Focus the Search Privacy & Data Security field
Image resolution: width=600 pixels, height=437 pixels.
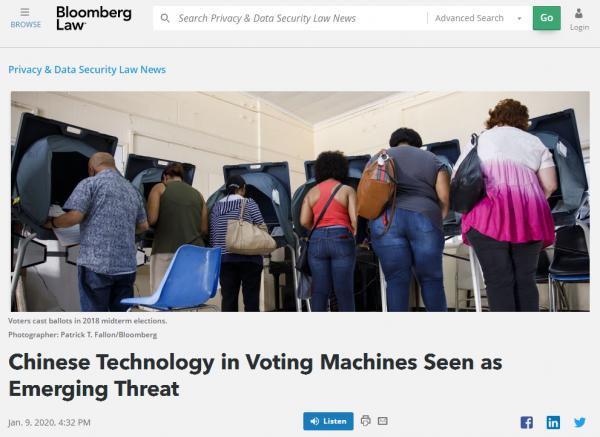(x=290, y=18)
